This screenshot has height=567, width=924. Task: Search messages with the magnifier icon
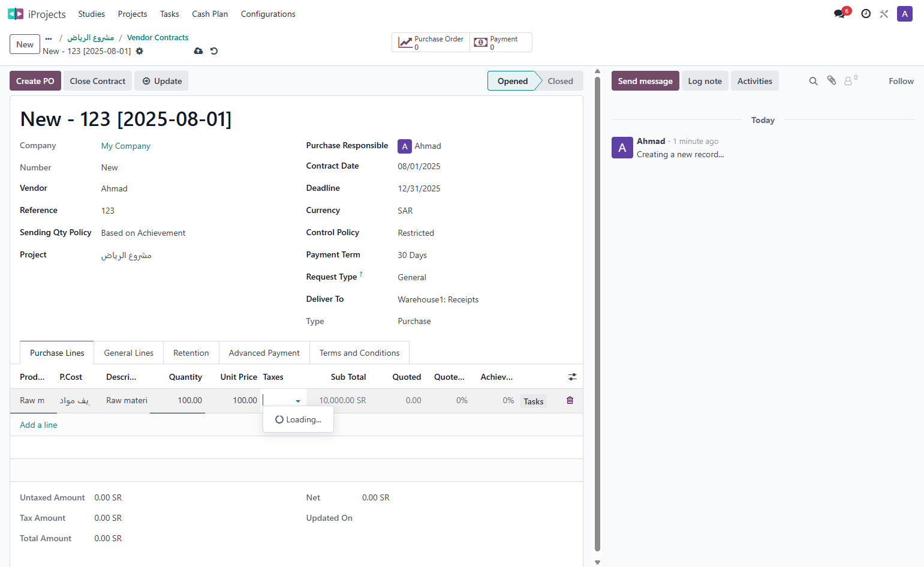pos(814,81)
